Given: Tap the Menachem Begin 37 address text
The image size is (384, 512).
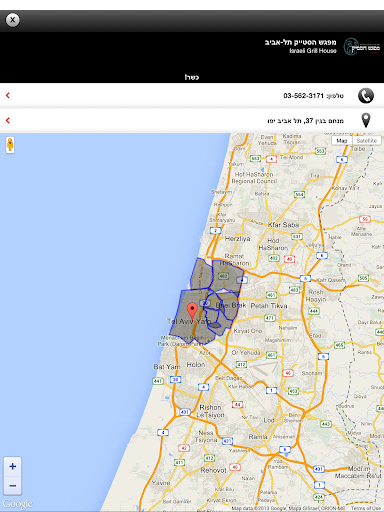Looking at the screenshot, I should (305, 121).
